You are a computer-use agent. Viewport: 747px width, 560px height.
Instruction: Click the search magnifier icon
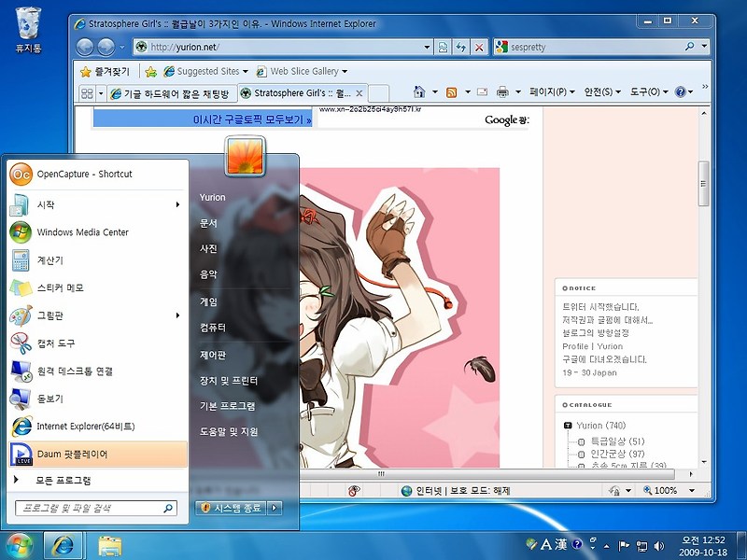pos(689,47)
